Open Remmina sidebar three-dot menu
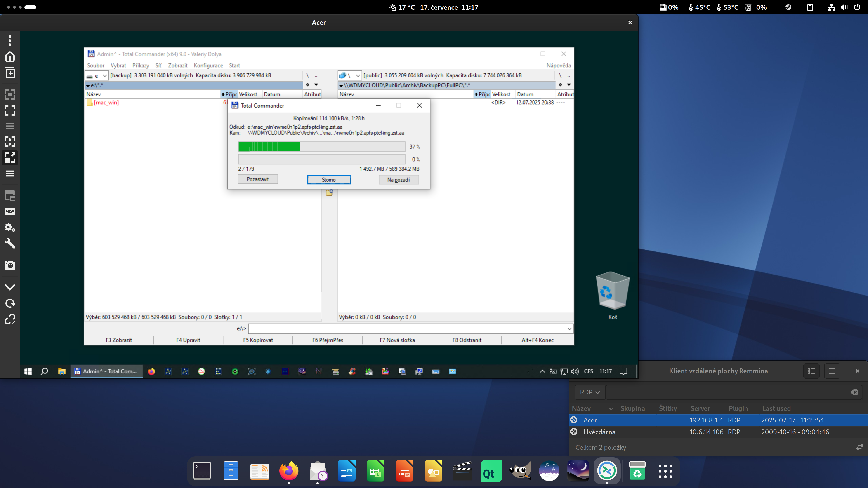The image size is (868, 488). pos(10,40)
